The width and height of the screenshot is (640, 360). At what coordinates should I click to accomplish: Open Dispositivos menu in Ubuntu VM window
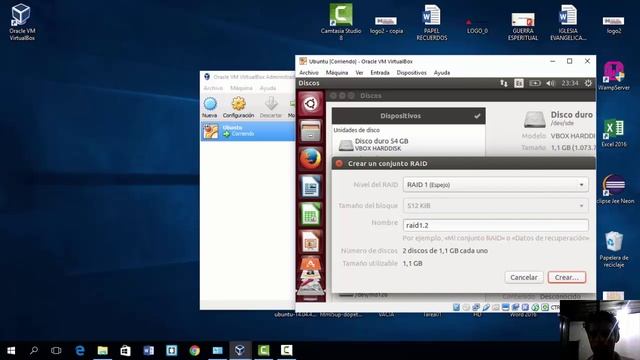pos(411,73)
